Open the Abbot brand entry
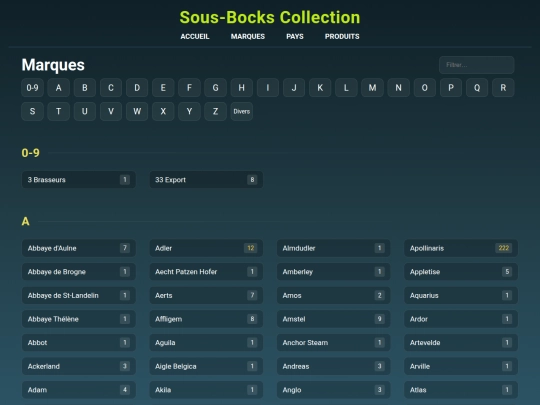 point(79,342)
